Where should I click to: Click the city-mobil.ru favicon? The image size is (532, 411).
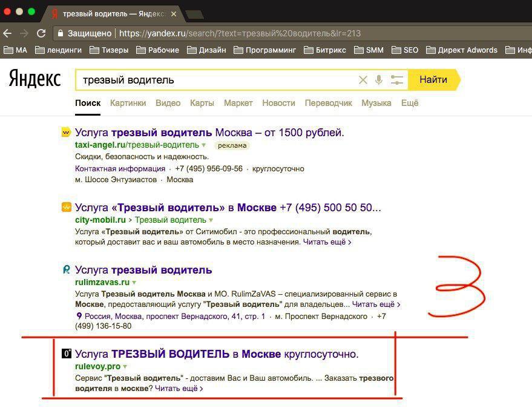67,207
